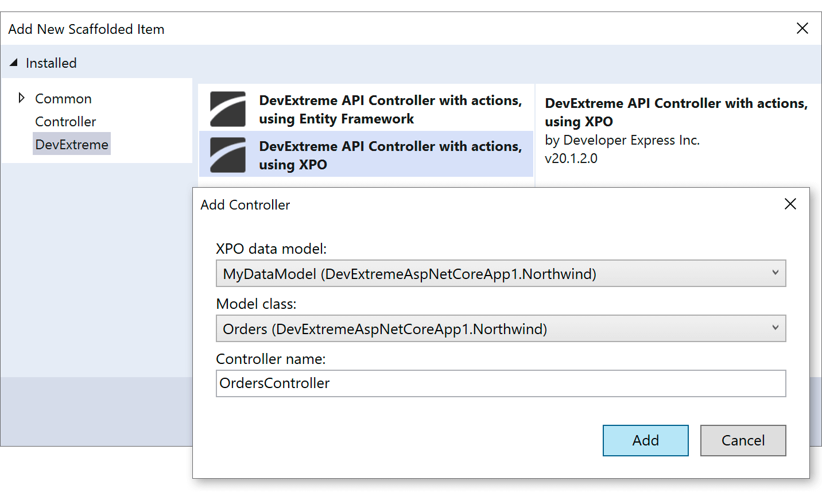Viewport: 822px width, 504px height.
Task: Close the Add New Scaffolded Item window
Action: tap(802, 28)
